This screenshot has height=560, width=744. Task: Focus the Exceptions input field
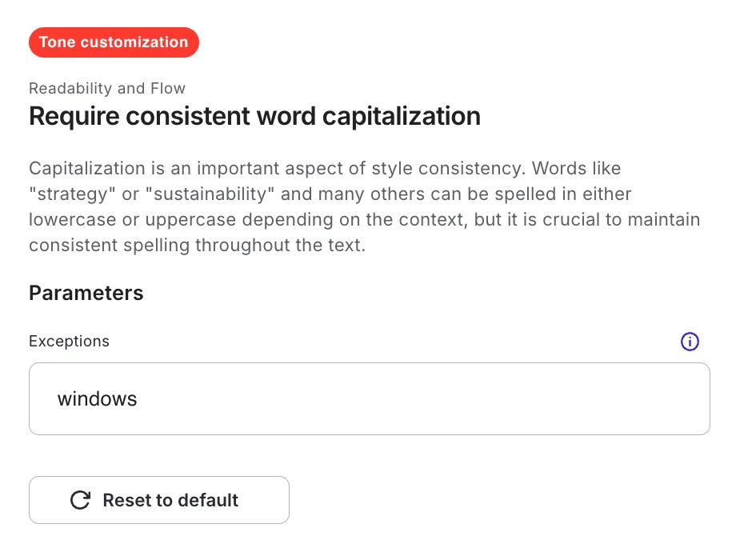(369, 398)
